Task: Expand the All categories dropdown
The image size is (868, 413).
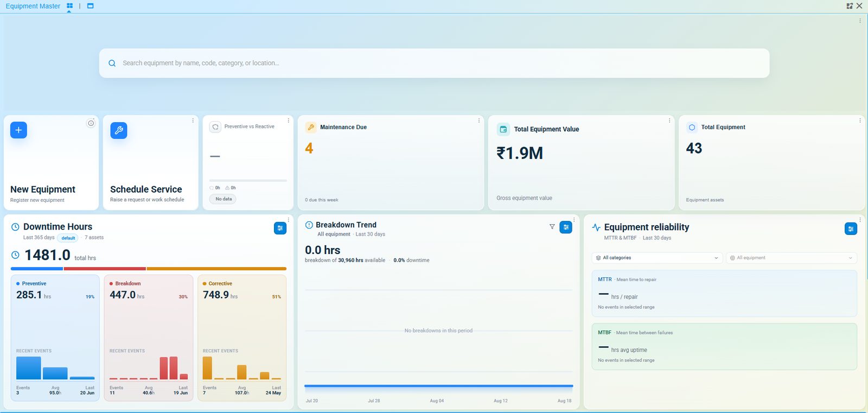Action: tap(656, 258)
